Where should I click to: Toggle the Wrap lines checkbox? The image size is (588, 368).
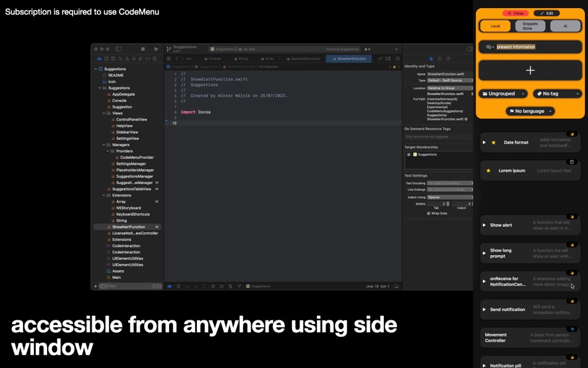[x=428, y=213]
